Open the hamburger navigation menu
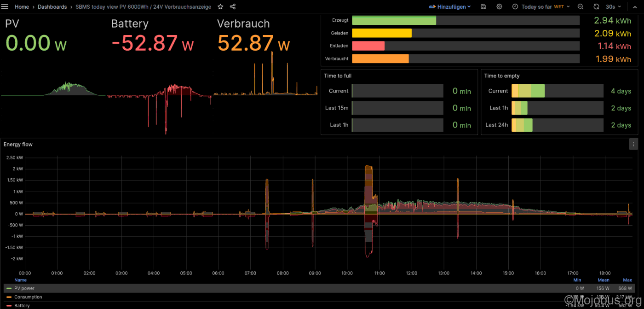Image resolution: width=644 pixels, height=309 pixels. (x=5, y=7)
